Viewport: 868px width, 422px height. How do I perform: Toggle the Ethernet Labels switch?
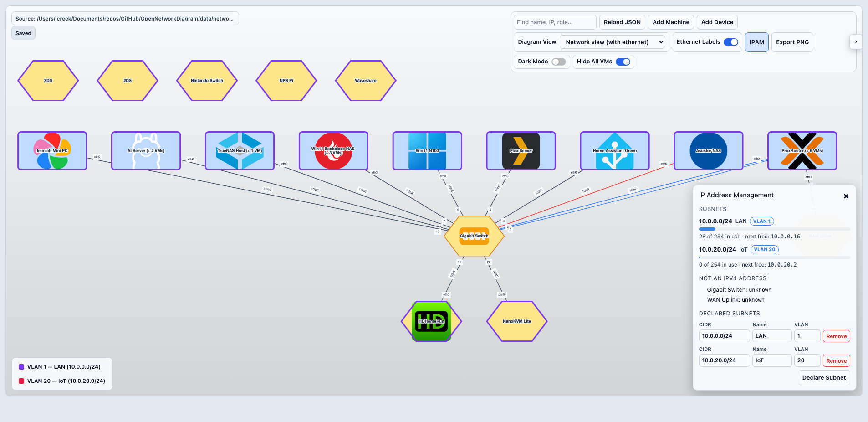731,42
